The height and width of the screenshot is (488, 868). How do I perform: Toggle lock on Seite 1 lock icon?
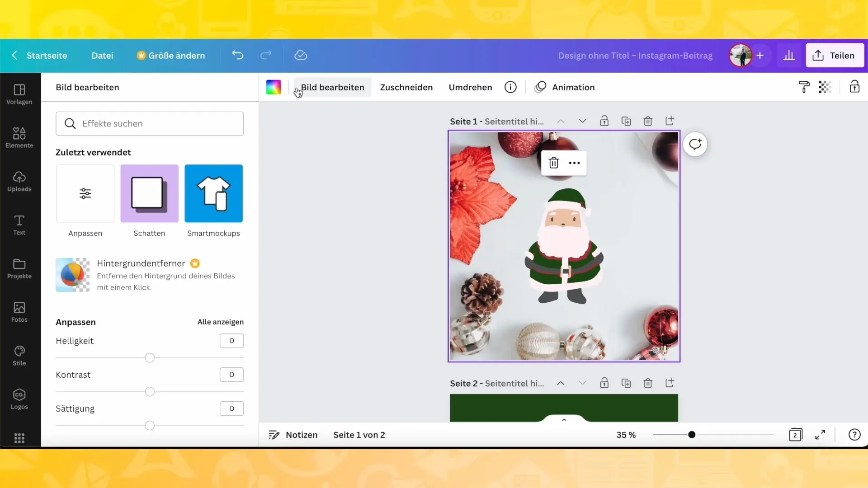click(x=604, y=121)
